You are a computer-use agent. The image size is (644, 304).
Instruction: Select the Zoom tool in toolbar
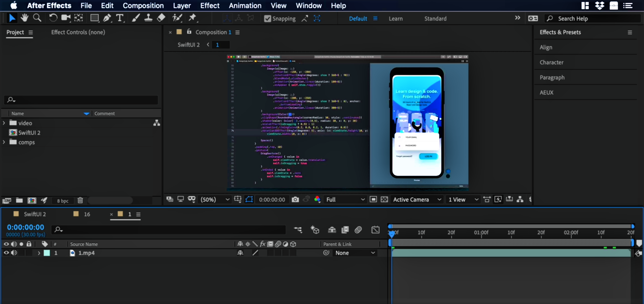(x=37, y=18)
